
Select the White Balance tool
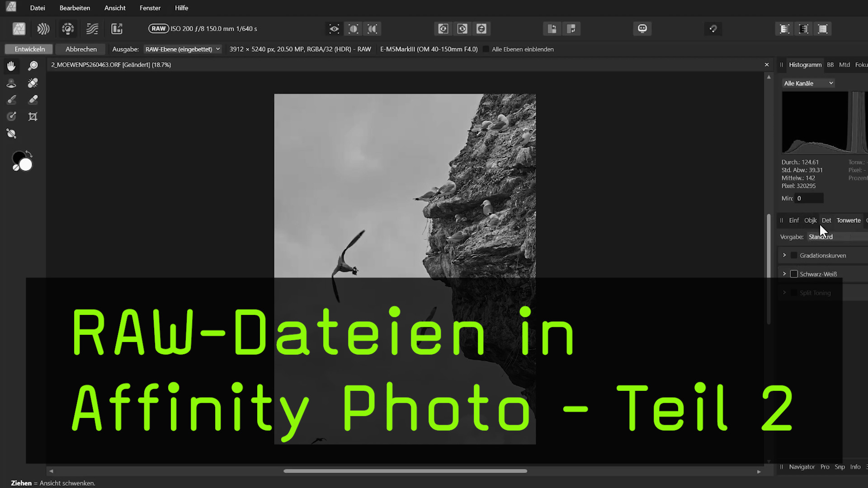(x=11, y=83)
